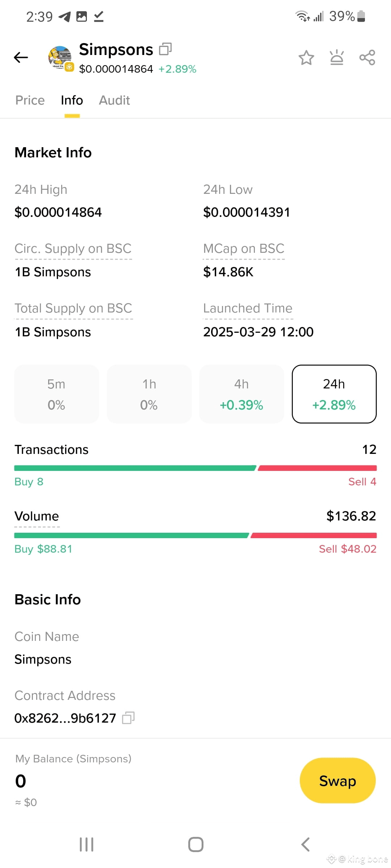This screenshot has height=868, width=391.
Task: Select the 24h timeframe box
Action: click(334, 394)
